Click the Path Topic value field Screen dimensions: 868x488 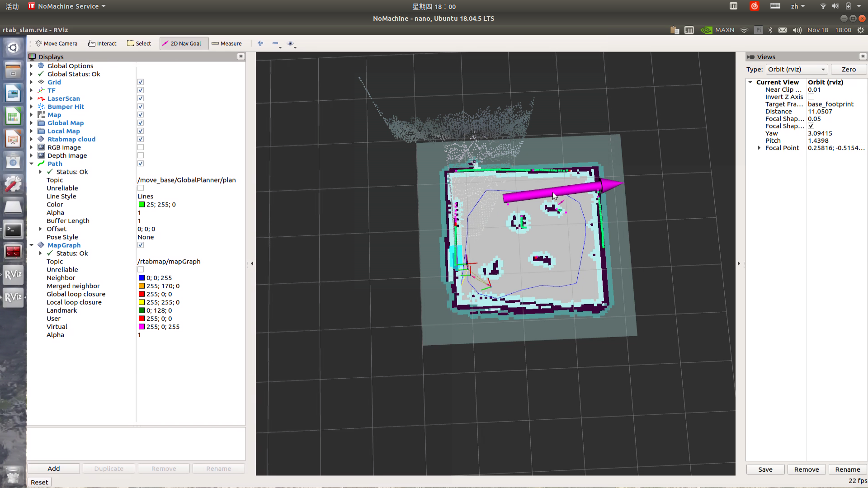pyautogui.click(x=187, y=180)
